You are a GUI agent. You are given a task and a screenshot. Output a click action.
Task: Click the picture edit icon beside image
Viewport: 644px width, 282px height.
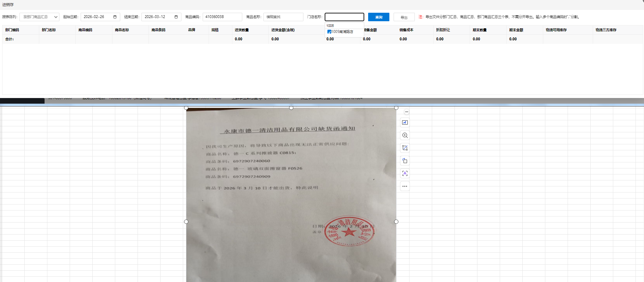(405, 122)
